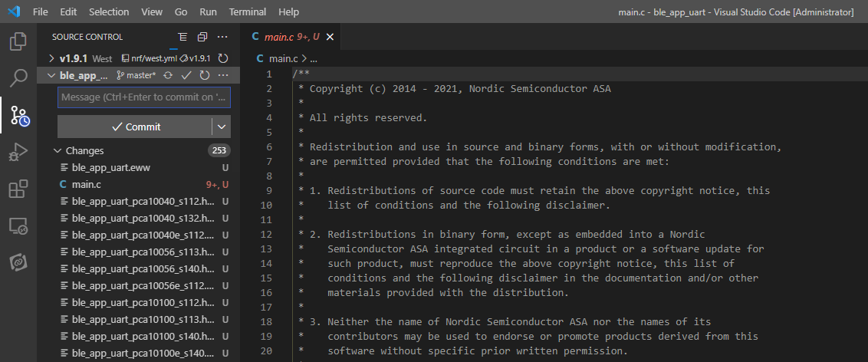Open the View menu

coord(152,12)
